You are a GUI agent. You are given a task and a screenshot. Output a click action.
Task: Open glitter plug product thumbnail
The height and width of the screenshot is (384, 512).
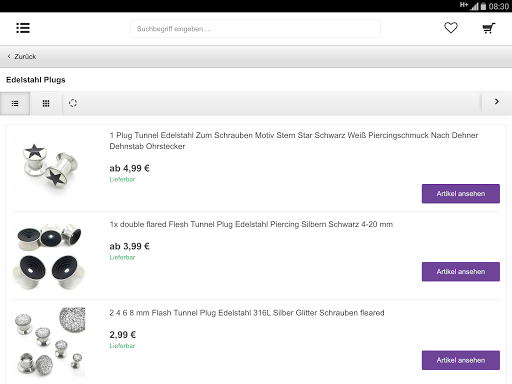click(50, 342)
